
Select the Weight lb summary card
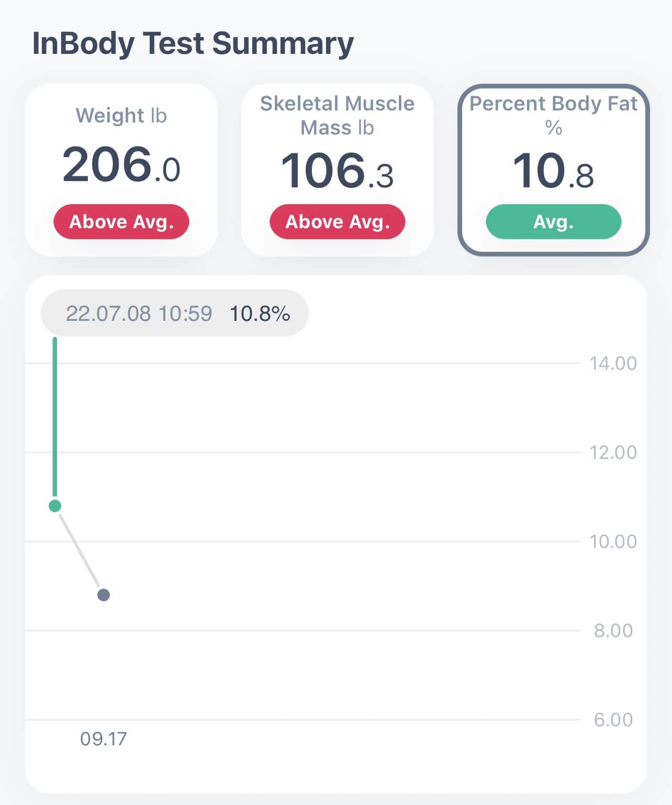click(x=121, y=167)
